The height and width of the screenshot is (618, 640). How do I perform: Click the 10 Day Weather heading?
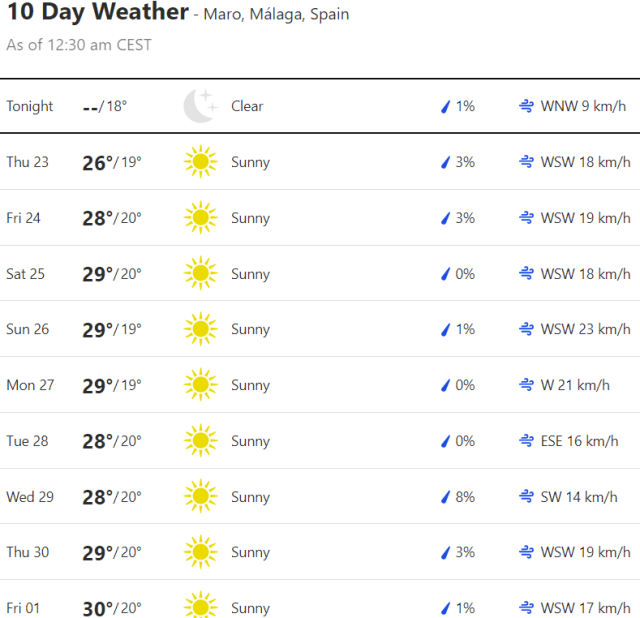tap(97, 13)
